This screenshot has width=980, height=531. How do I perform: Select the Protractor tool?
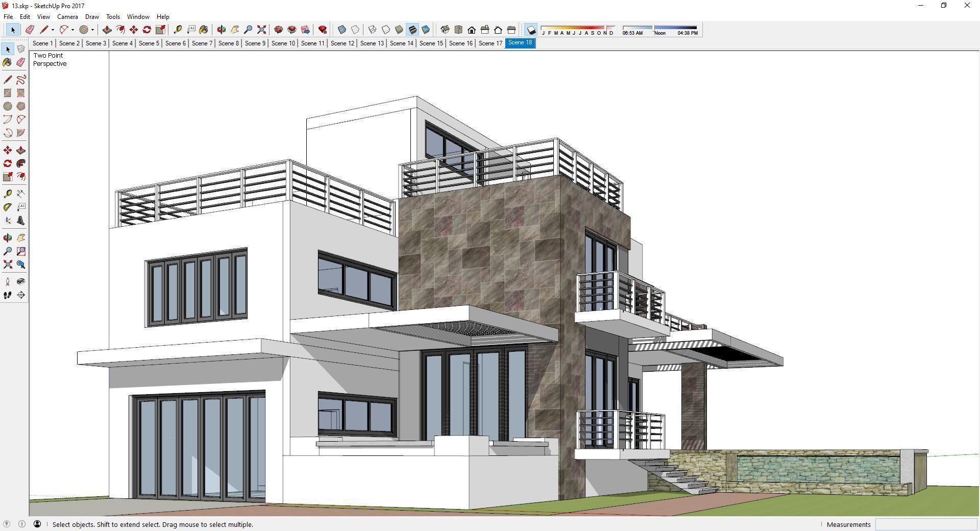(x=8, y=207)
